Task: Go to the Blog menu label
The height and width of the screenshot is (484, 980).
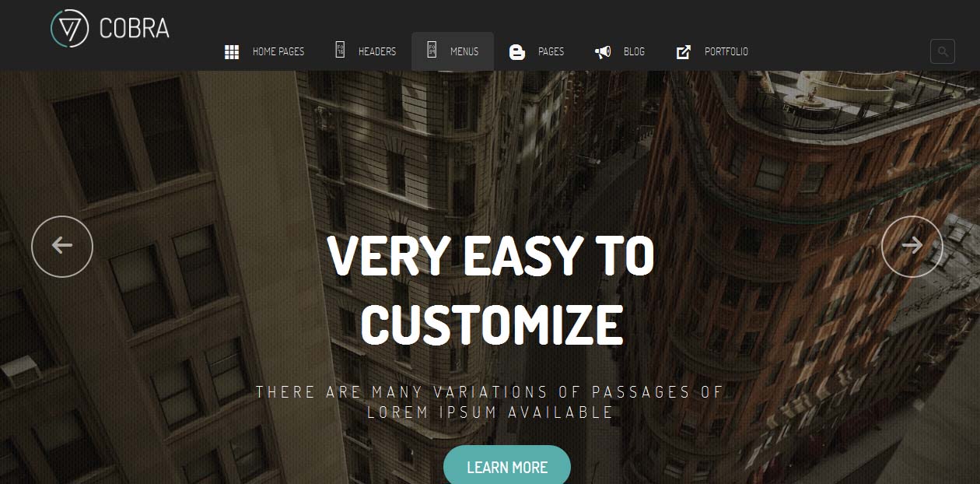Action: pos(634,51)
